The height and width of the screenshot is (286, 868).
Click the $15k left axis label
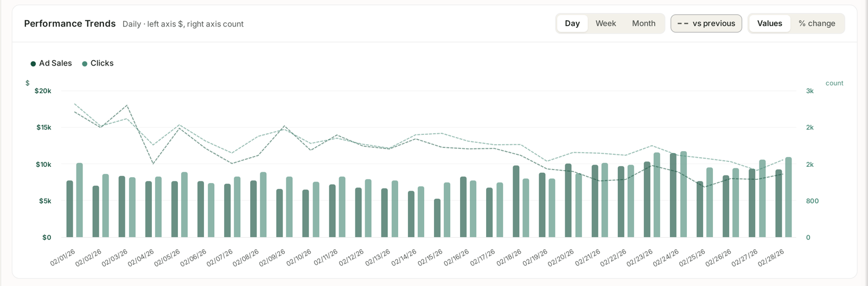(x=44, y=127)
